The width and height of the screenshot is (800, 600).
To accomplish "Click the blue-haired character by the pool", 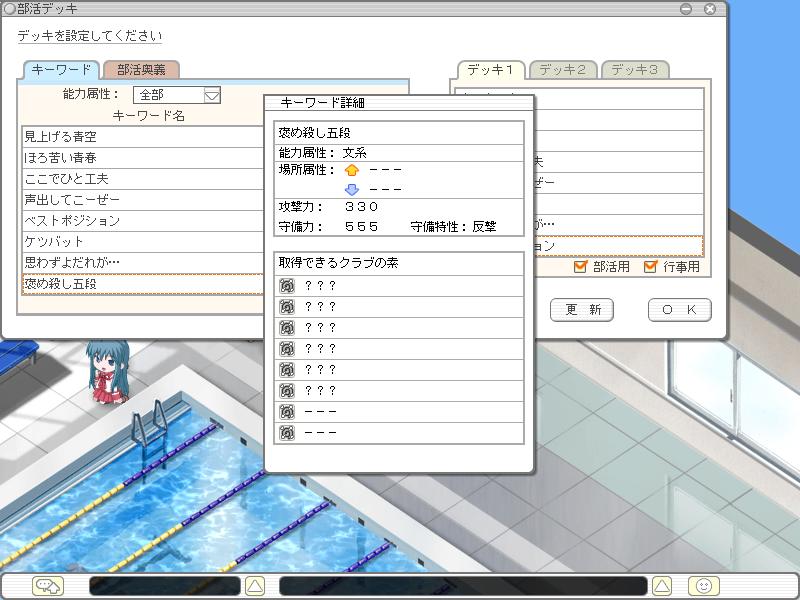I will click(x=108, y=372).
